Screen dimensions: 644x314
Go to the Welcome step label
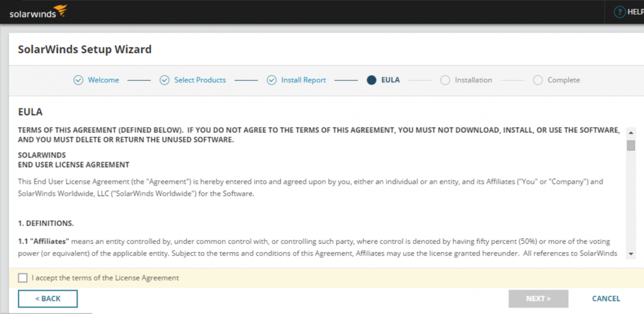104,80
